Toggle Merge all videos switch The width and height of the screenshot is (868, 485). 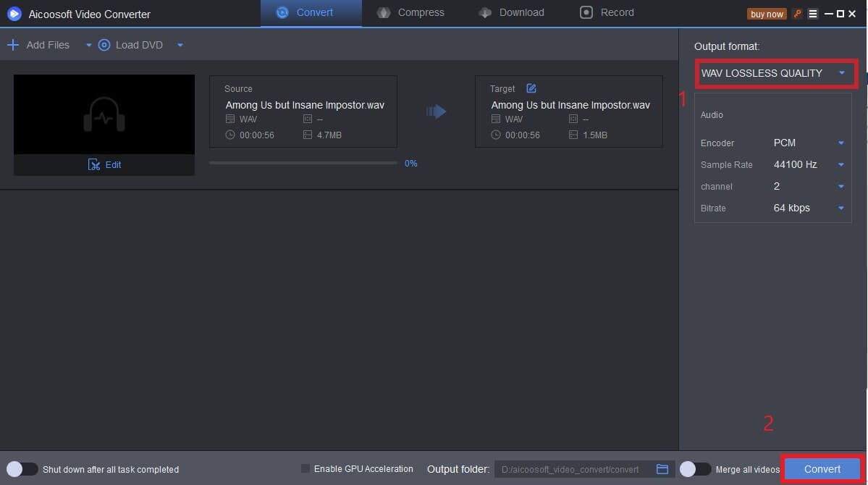pos(695,469)
